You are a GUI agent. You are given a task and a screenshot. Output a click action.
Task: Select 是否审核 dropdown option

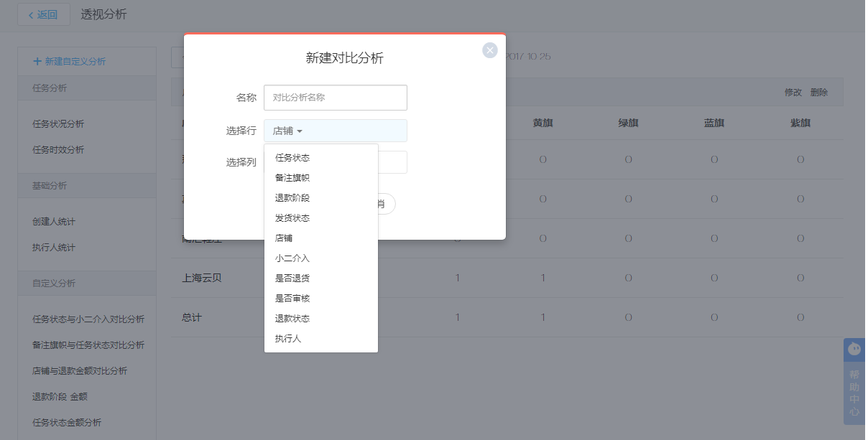[292, 299]
